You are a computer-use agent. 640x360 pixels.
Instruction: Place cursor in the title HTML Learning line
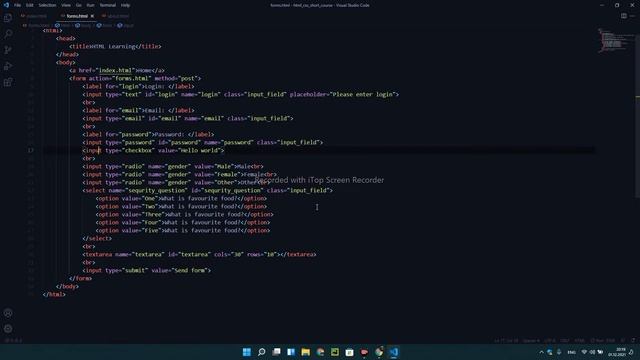tap(115, 47)
